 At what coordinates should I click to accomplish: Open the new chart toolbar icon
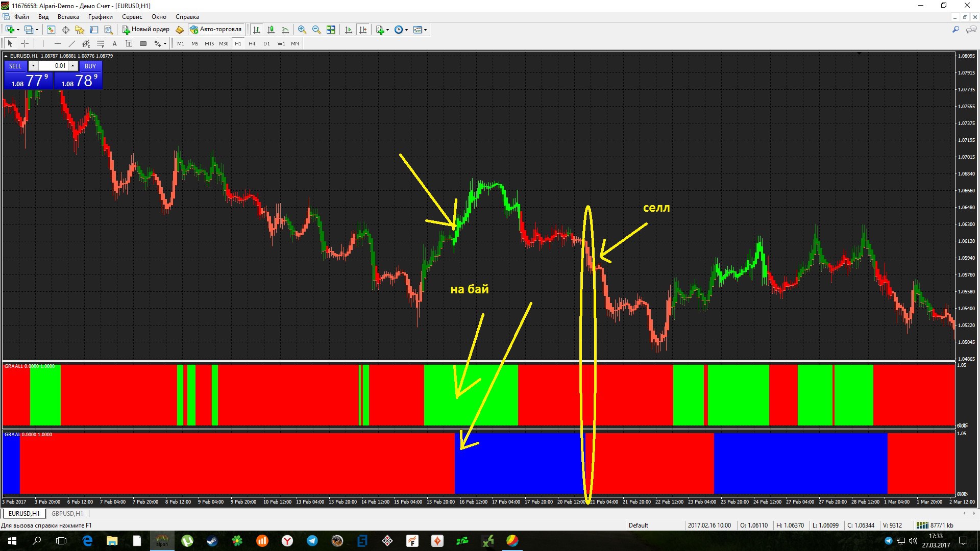10,30
